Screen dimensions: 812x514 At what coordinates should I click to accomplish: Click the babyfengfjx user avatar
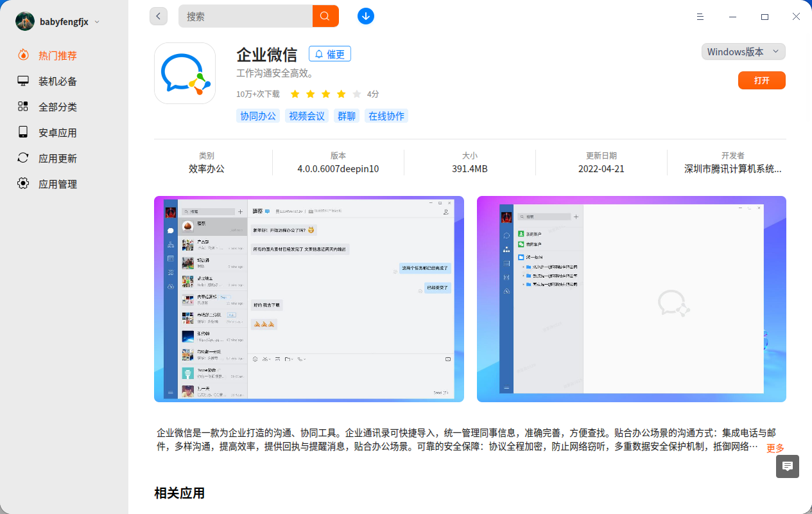point(25,21)
